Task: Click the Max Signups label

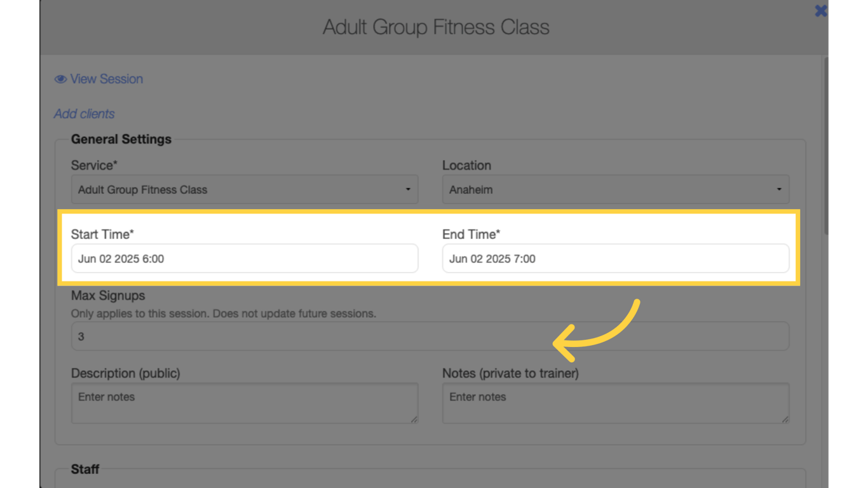Action: point(108,296)
